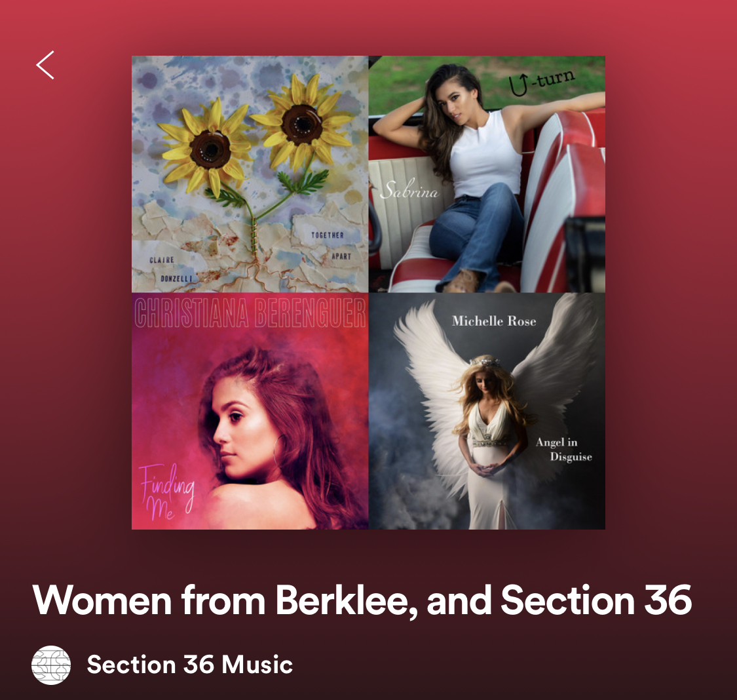
Task: Open Sabrina's U-turn album cover
Action: coord(487,174)
